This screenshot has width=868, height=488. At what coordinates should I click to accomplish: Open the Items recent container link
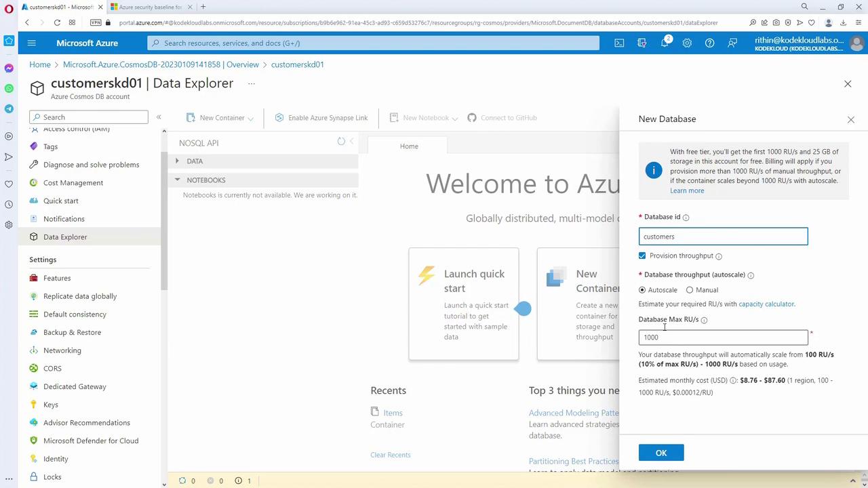393,413
